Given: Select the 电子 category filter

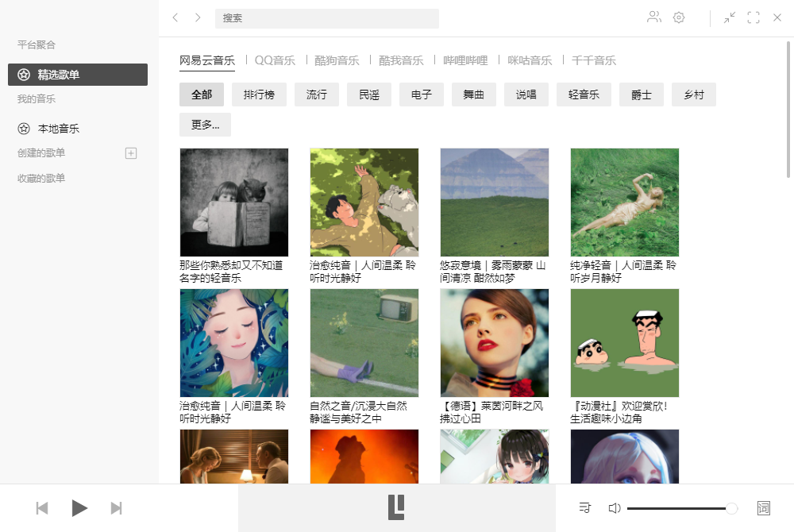Looking at the screenshot, I should tap(422, 94).
